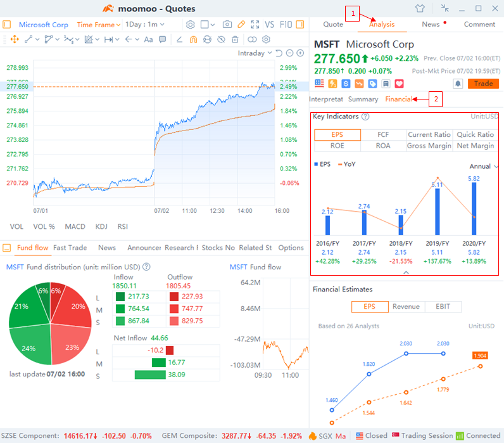Enable the KDJ indicator
Viewport: 504px width, 443px height.
pos(101,226)
